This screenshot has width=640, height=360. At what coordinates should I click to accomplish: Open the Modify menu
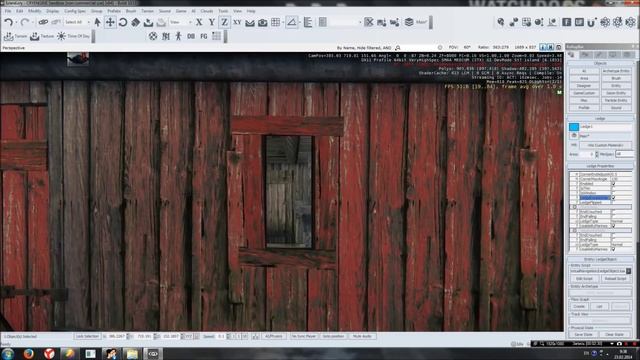pyautogui.click(x=34, y=11)
